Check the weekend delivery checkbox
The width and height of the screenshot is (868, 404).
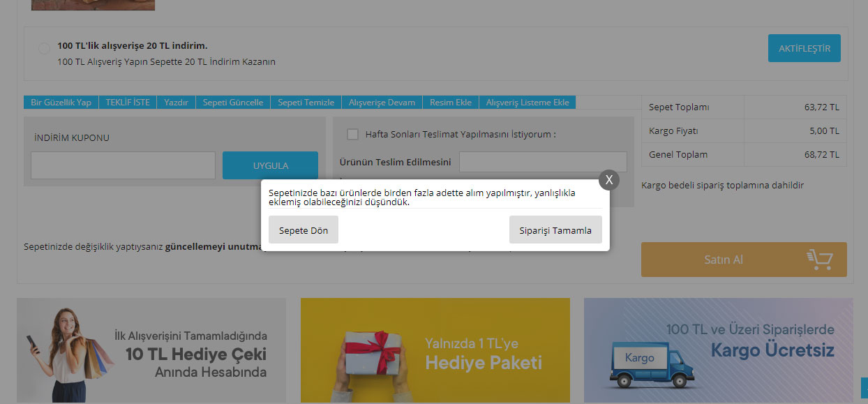tap(353, 134)
